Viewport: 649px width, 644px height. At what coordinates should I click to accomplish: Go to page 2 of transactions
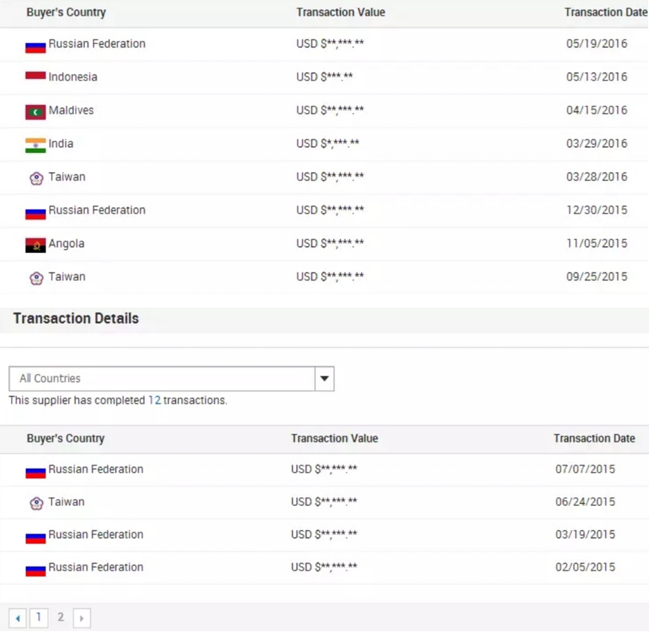(61, 617)
